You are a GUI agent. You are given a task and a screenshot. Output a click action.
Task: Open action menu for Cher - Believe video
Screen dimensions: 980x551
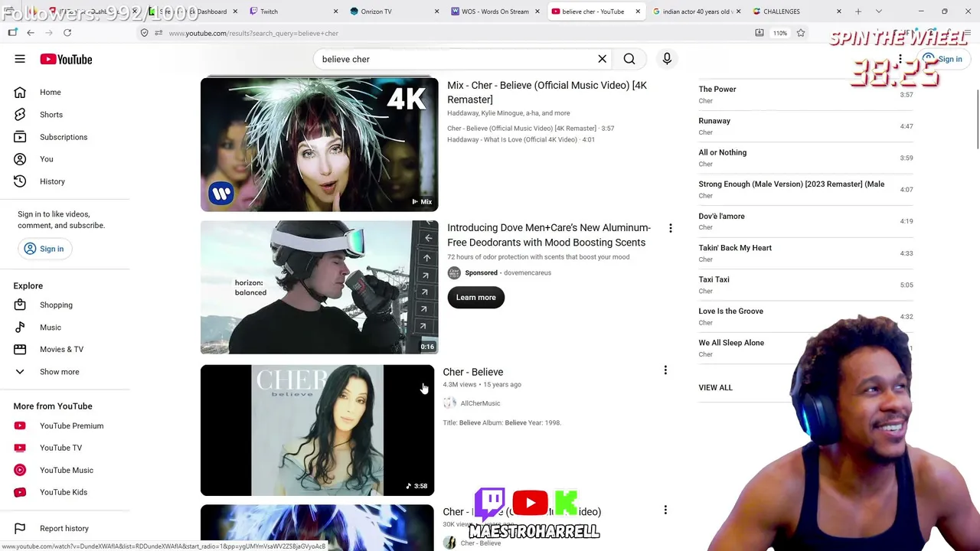click(665, 370)
